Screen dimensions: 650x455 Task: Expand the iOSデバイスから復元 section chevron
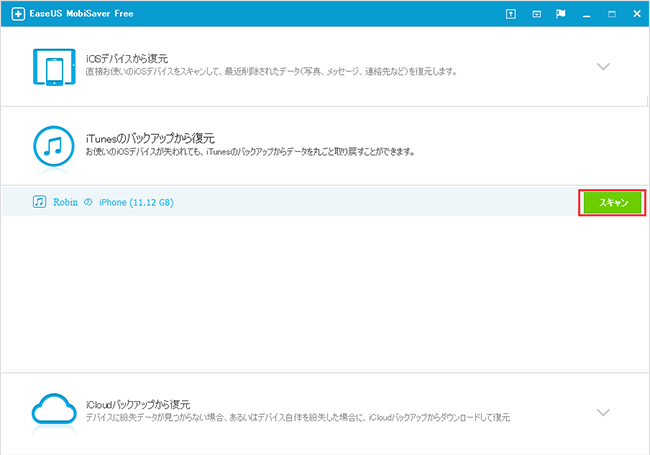[x=603, y=66]
